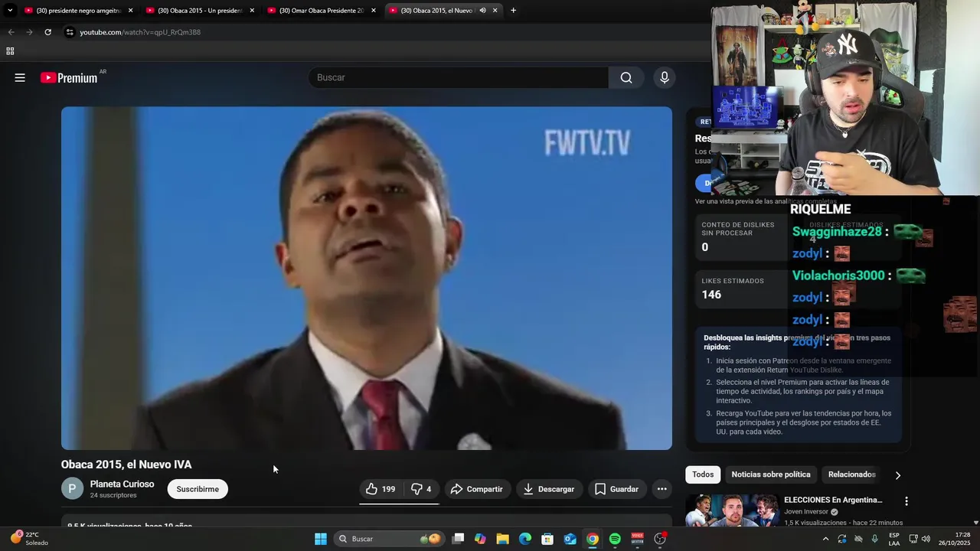Share the video via Compartir
The image size is (980, 551).
pos(477,489)
